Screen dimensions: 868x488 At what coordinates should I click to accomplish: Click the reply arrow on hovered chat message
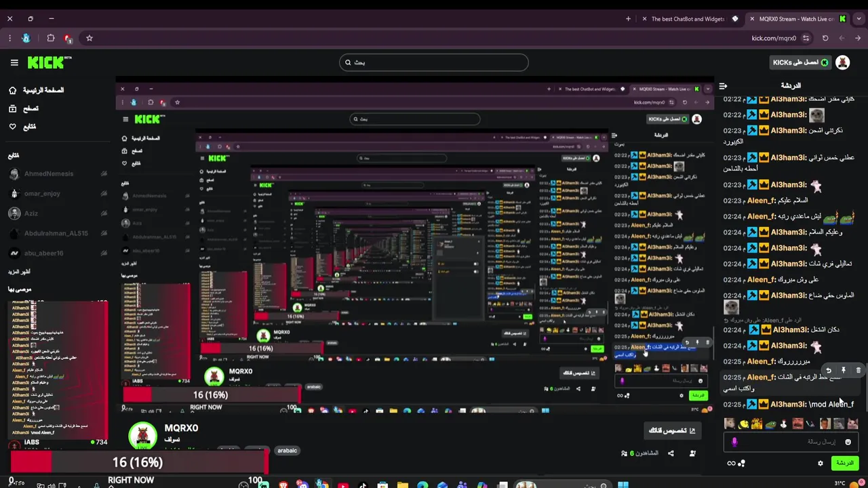pos(828,371)
